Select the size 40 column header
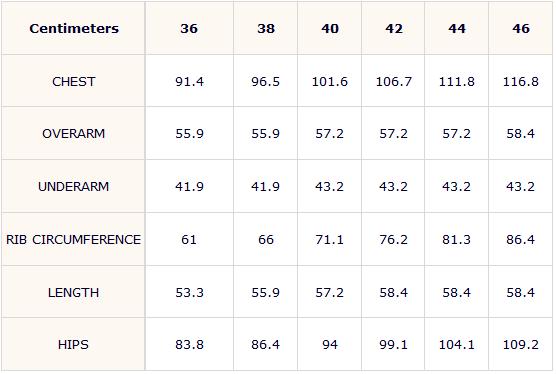This screenshot has height=374, width=556. (x=329, y=28)
